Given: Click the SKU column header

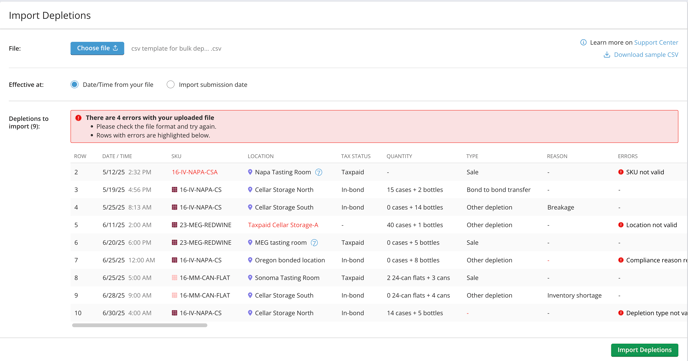Looking at the screenshot, I should [x=176, y=156].
